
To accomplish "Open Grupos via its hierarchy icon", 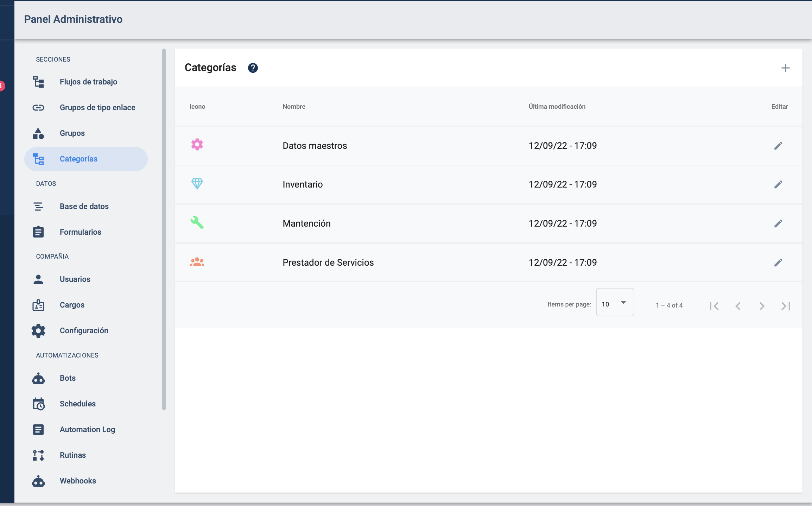I will [x=38, y=133].
